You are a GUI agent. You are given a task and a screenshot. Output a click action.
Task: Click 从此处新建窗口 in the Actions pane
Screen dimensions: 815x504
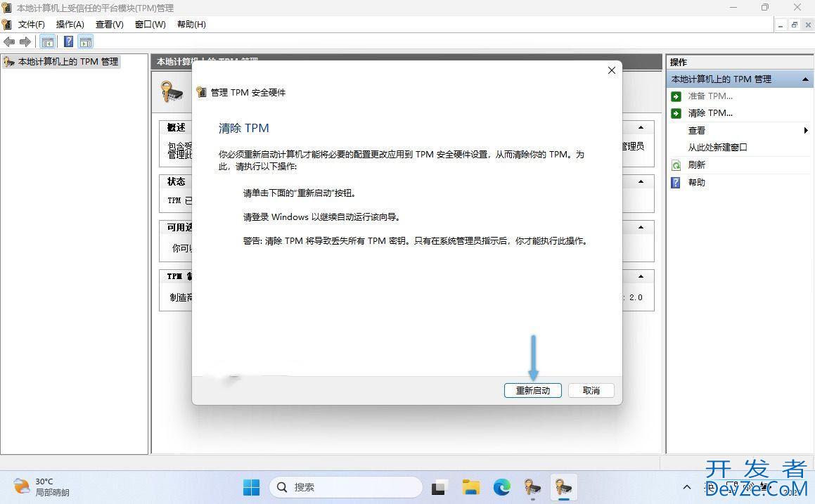tap(717, 147)
